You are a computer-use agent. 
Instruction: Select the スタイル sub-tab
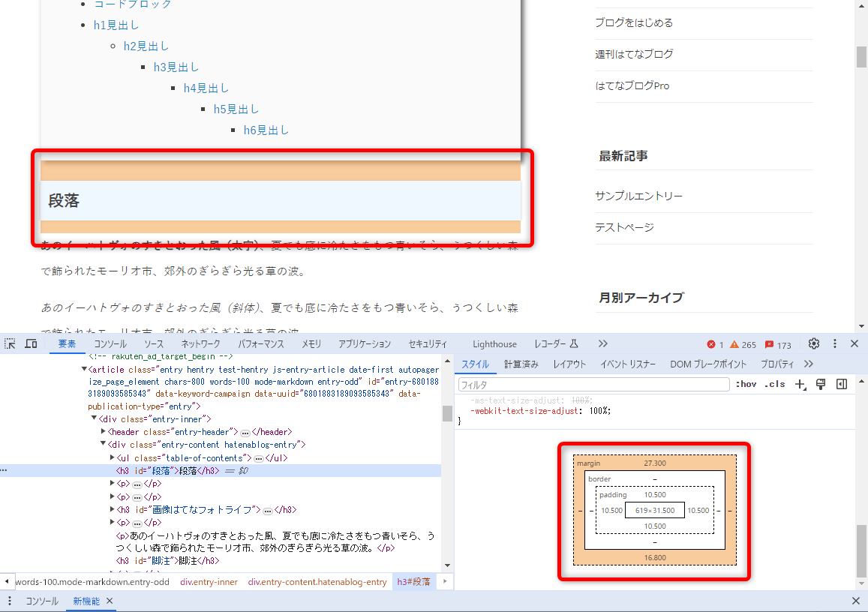pos(475,364)
